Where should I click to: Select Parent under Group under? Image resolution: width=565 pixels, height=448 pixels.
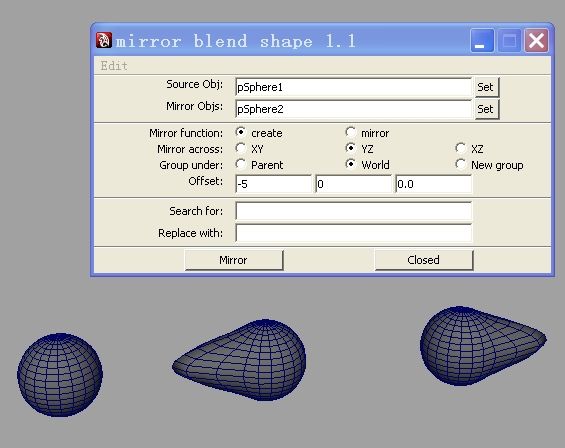[x=241, y=164]
